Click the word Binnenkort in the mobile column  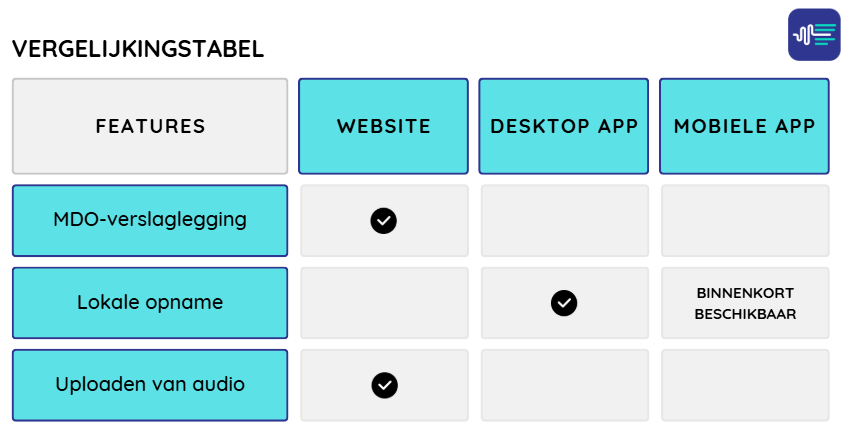tap(745, 293)
